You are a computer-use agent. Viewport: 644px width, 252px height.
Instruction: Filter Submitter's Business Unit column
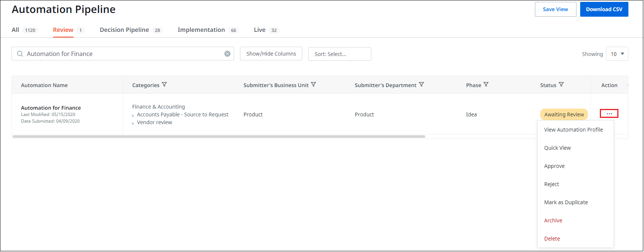(x=313, y=84)
